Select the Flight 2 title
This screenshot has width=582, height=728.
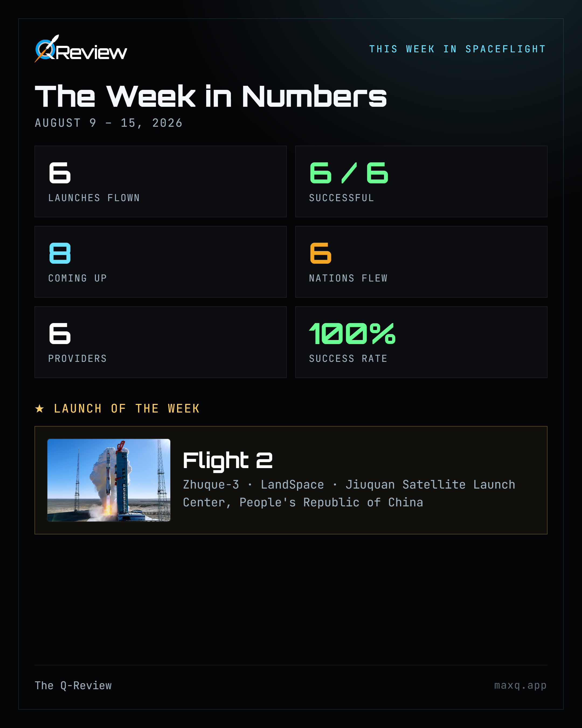[228, 461]
